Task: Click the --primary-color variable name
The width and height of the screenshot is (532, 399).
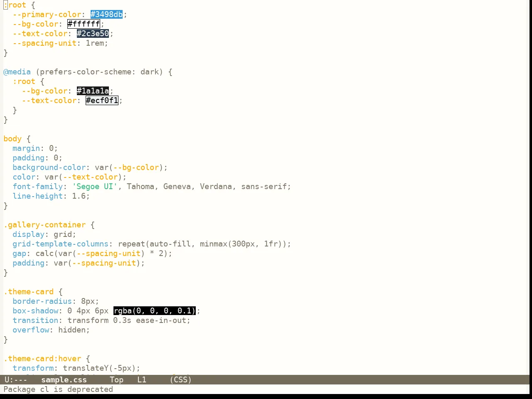Action: (47, 15)
